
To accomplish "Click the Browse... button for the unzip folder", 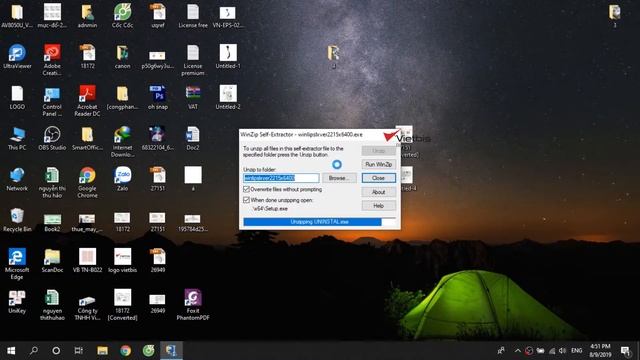I will [339, 178].
